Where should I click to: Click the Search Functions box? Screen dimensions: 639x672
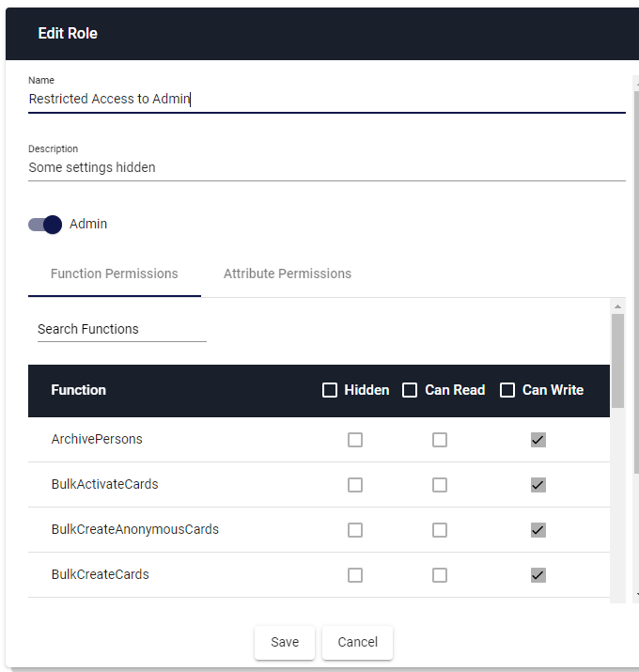coord(122,329)
